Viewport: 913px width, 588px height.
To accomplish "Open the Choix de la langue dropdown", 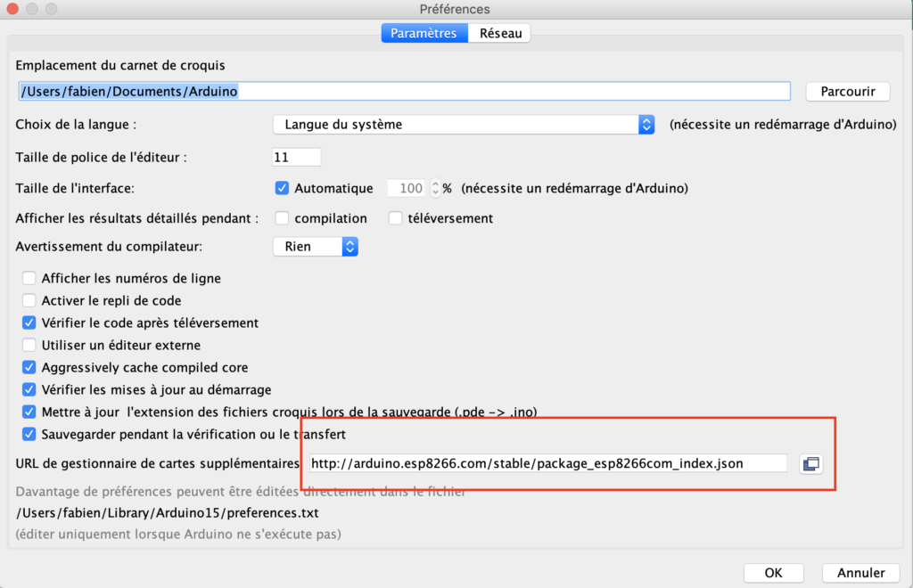I will click(x=464, y=125).
